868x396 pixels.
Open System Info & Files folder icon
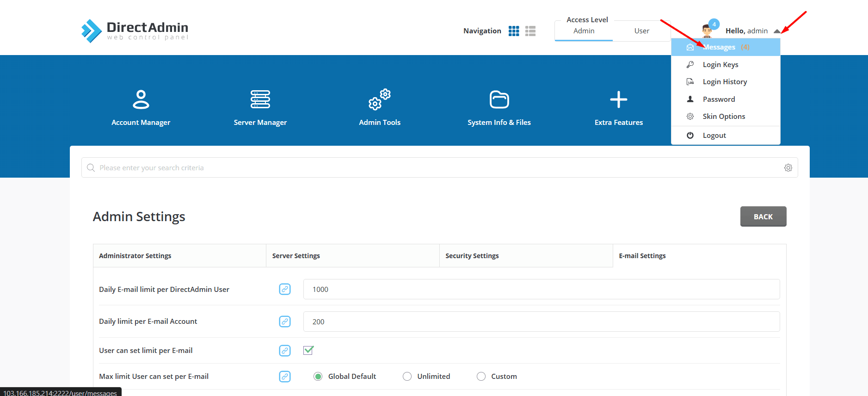(x=499, y=99)
